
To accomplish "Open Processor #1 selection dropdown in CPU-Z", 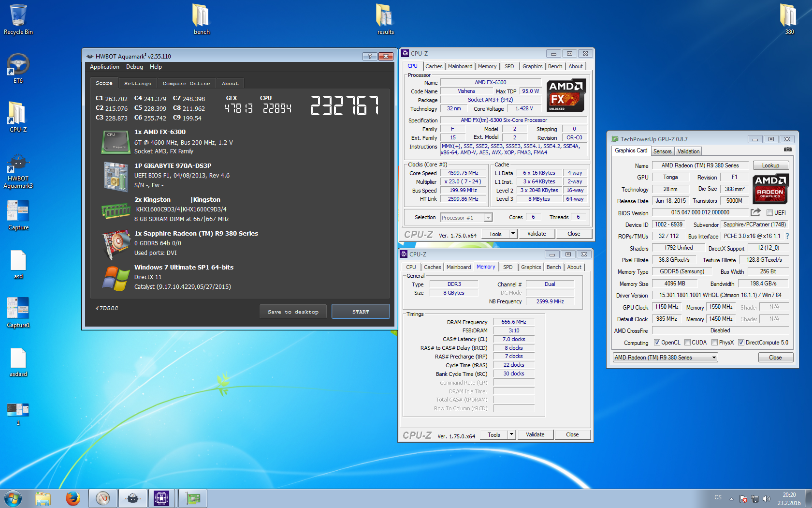I will pos(466,218).
